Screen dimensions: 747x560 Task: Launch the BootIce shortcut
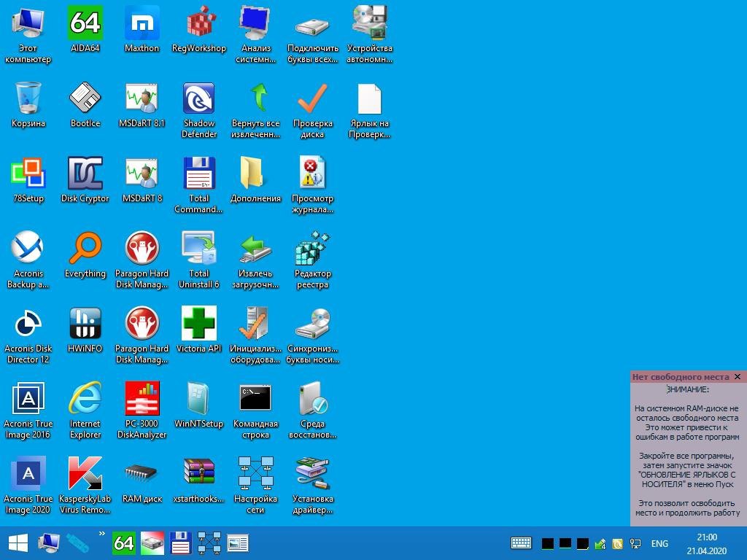click(x=85, y=104)
